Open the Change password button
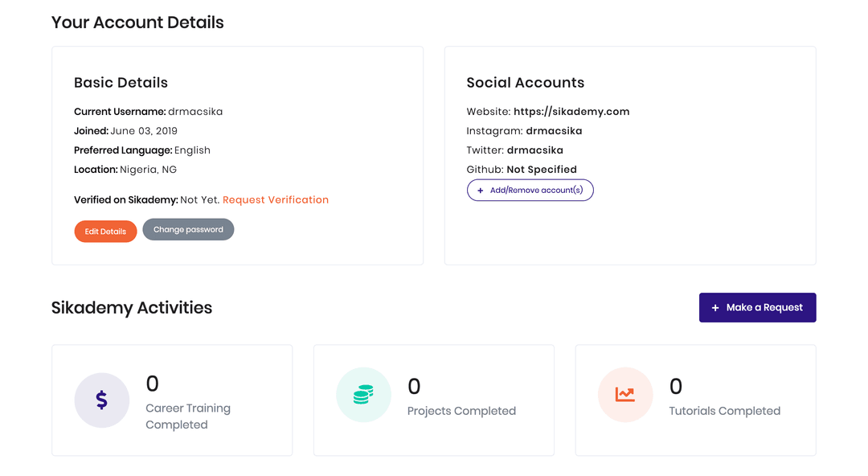This screenshot has width=868, height=476. click(188, 229)
